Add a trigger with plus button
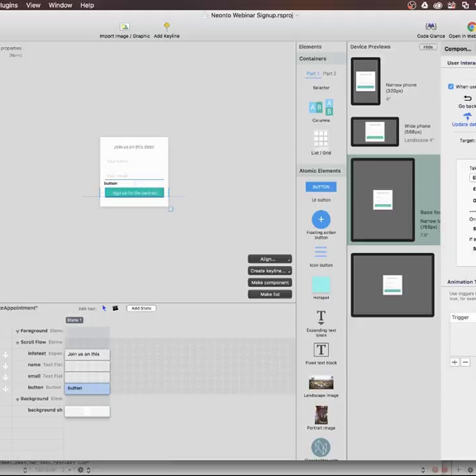Viewport: 476px width, 476px height. (x=455, y=362)
